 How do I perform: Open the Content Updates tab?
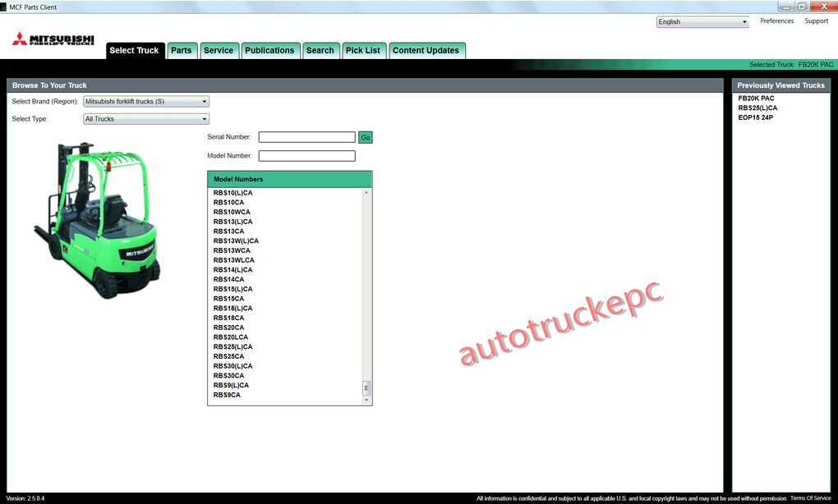[426, 50]
